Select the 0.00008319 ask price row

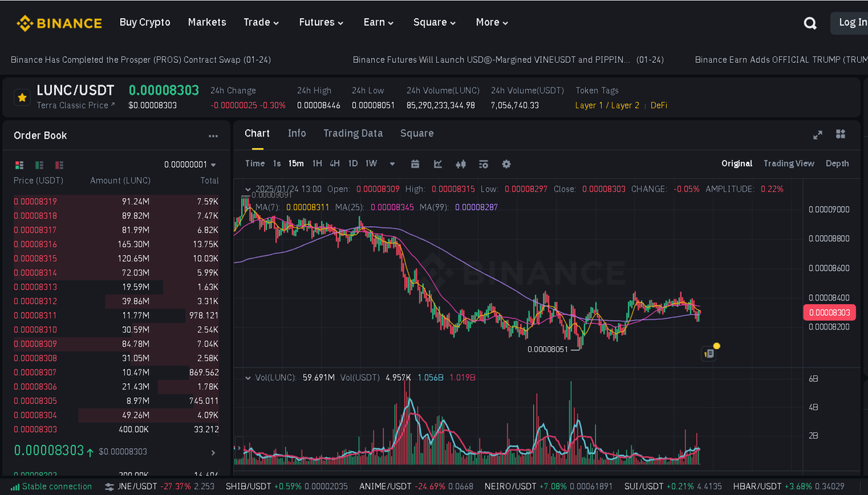click(116, 202)
